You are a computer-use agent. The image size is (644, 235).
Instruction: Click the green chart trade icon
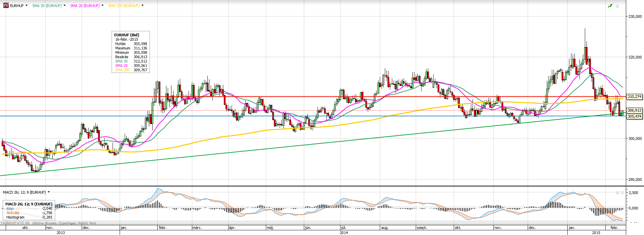pos(610,6)
